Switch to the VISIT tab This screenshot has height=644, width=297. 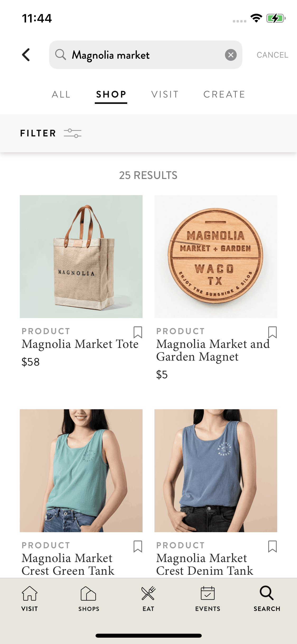tap(165, 94)
